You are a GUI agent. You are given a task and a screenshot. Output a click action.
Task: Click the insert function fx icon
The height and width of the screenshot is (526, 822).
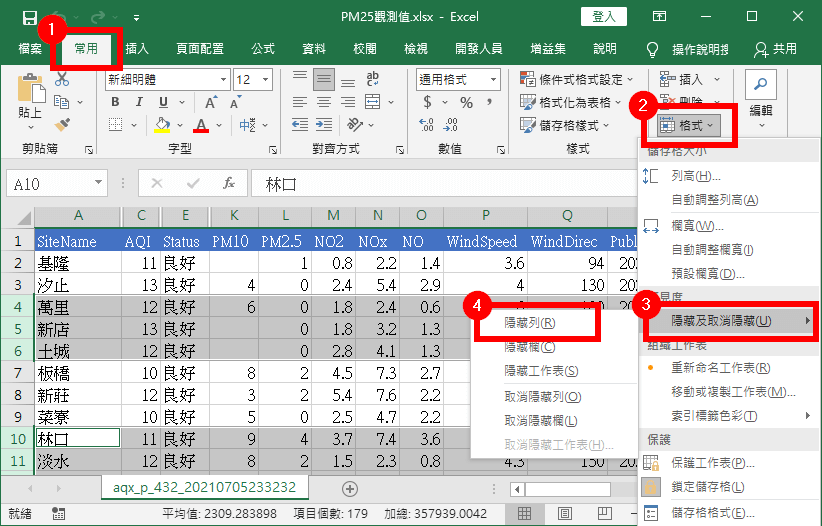(x=229, y=183)
